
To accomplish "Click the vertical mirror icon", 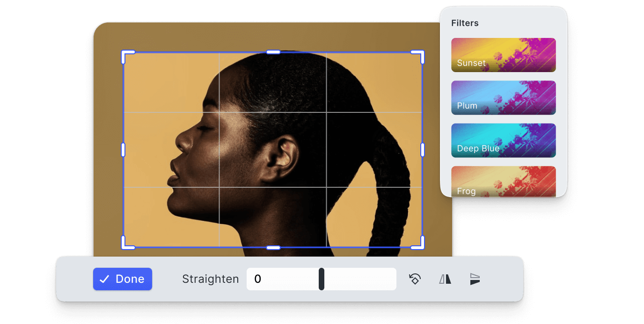I will click(x=474, y=279).
